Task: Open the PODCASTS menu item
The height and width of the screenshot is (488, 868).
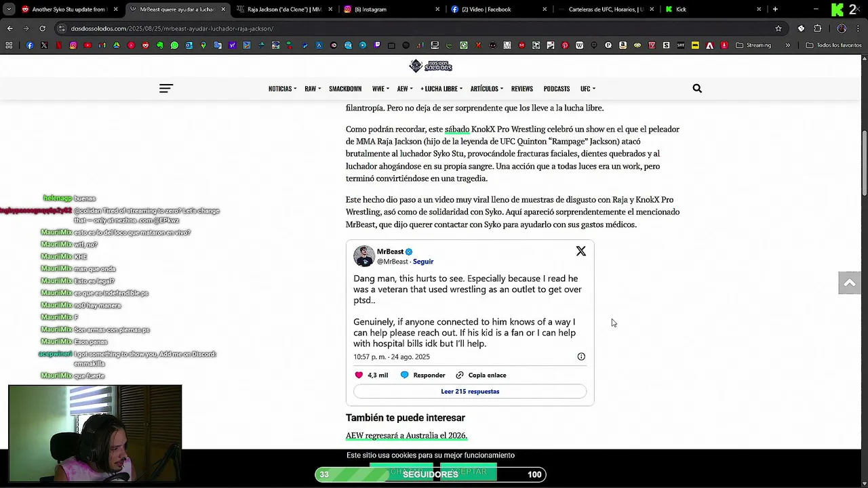Action: [x=557, y=89]
